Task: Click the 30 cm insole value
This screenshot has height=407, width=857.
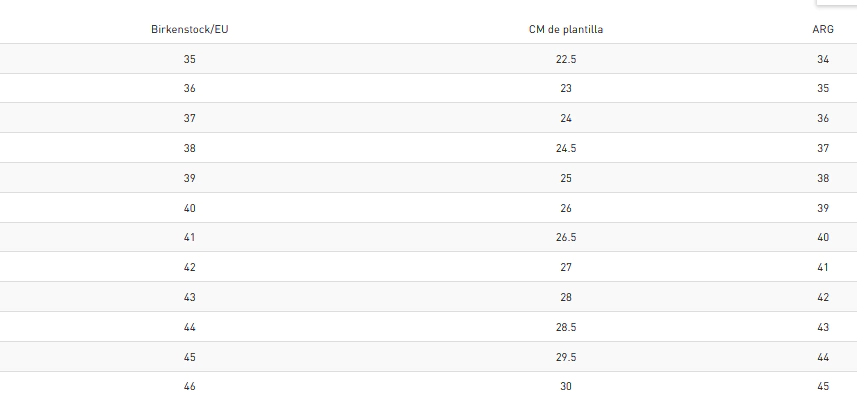Action: (566, 387)
